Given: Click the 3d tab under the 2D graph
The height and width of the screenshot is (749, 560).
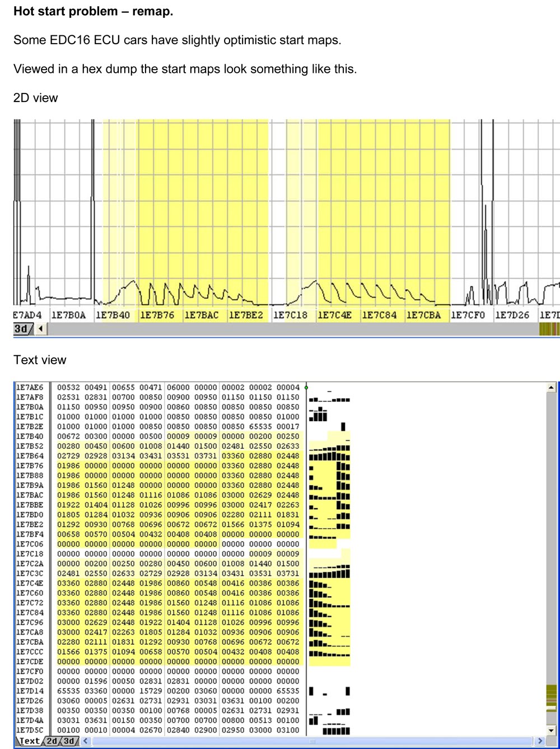Looking at the screenshot, I should [x=22, y=329].
